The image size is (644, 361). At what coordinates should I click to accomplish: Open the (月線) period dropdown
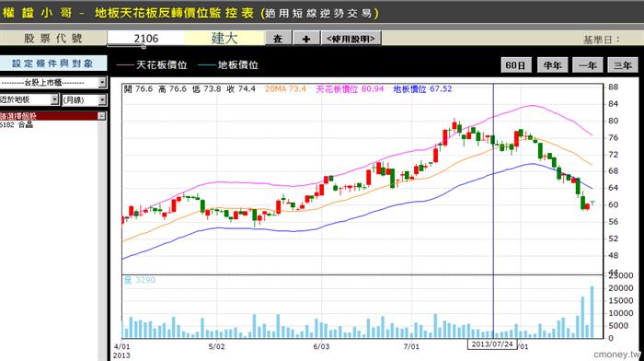[84, 99]
